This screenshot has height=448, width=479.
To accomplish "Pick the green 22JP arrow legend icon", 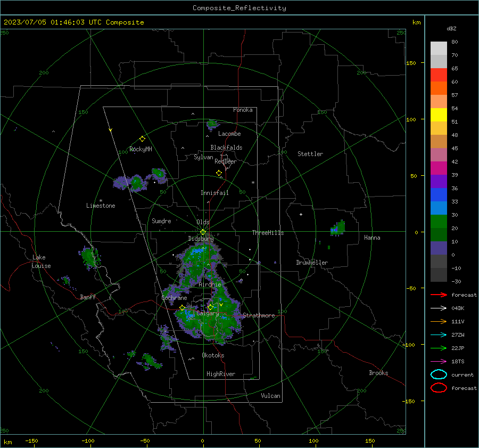I will pos(439,348).
